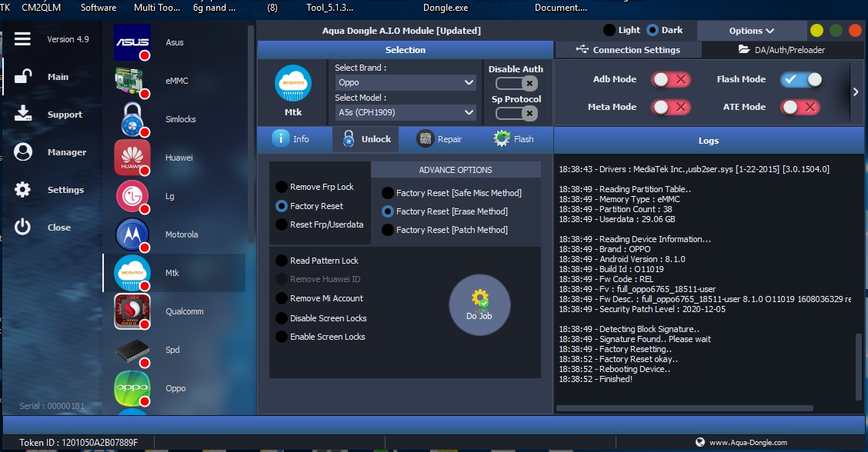The height and width of the screenshot is (452, 868).
Task: Select the Oppo brand icon
Action: tap(132, 388)
